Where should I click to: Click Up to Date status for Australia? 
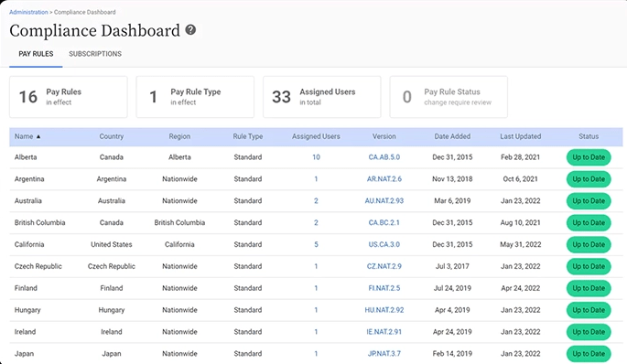[589, 201]
